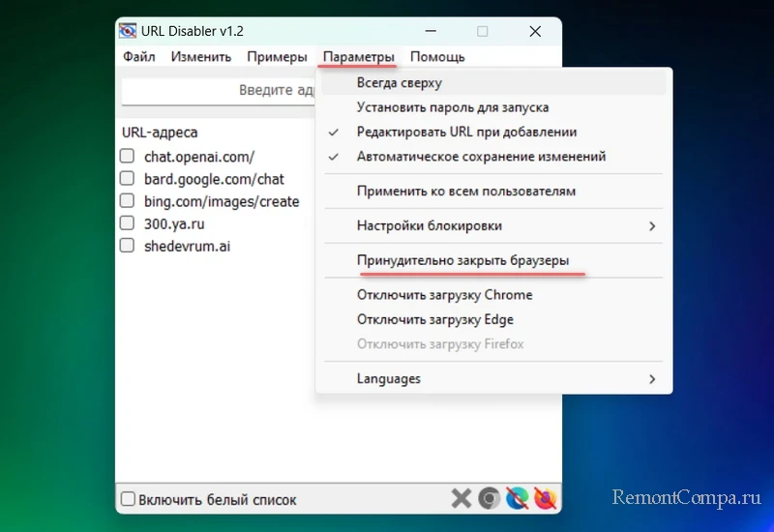This screenshot has height=532, width=774.
Task: Select 'Всегда сверху' menu option
Action: (399, 83)
